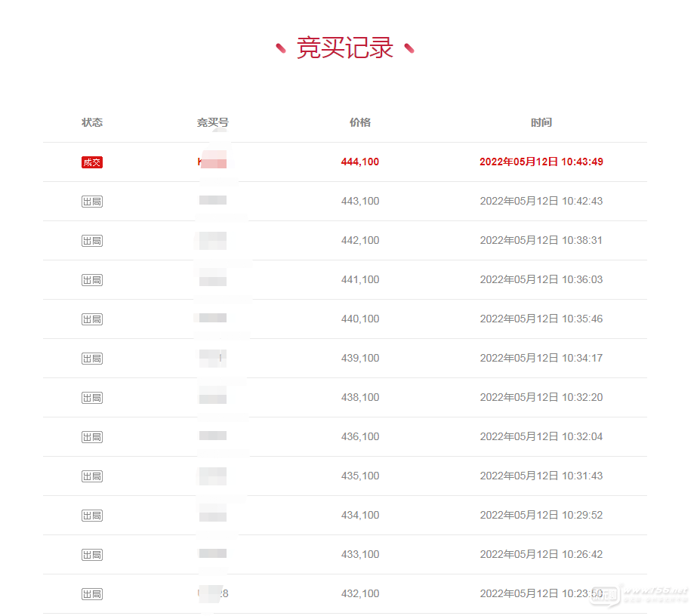The height and width of the screenshot is (616, 697).
Task: Select the price 433,100
Action: point(360,554)
